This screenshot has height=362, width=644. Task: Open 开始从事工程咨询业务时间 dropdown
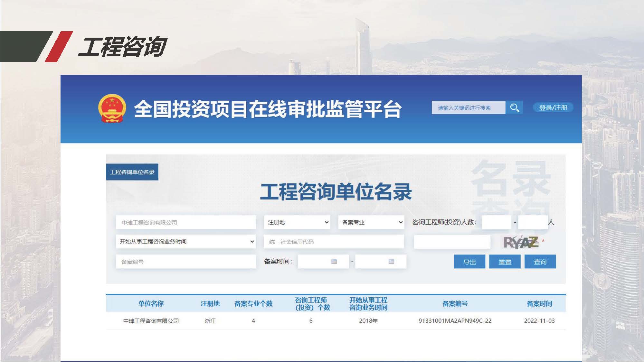(x=186, y=241)
